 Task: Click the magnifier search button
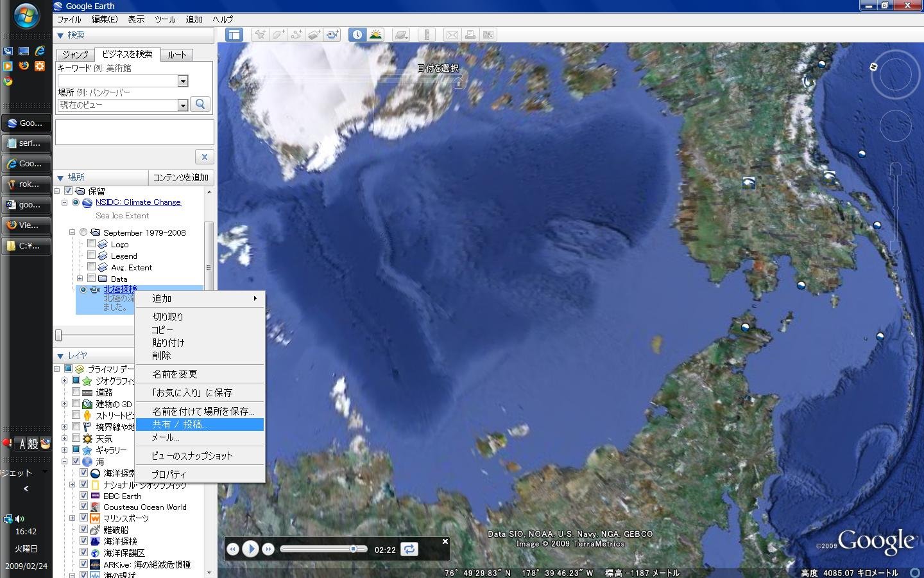[x=201, y=104]
